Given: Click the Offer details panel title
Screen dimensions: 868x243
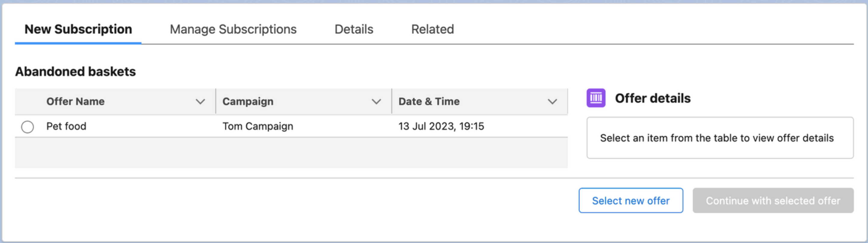Looking at the screenshot, I should pyautogui.click(x=652, y=98).
